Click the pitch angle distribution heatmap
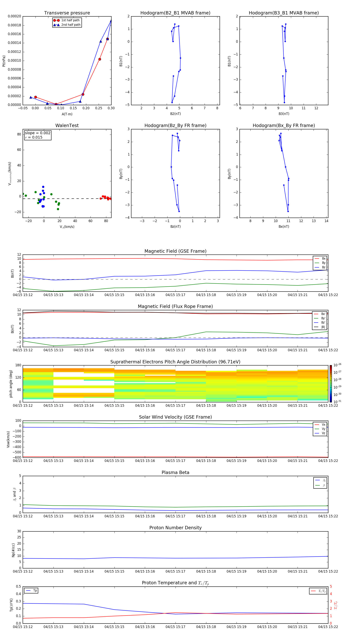The width and height of the screenshot is (351, 644). [175, 384]
